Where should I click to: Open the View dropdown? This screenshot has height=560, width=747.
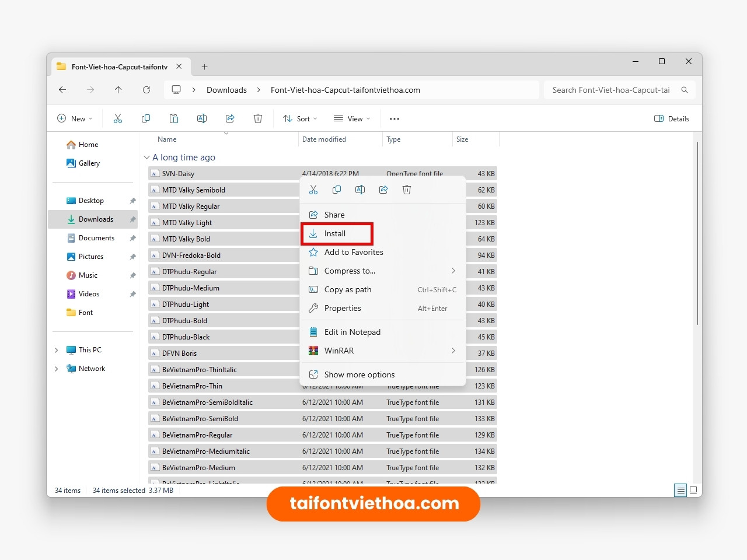click(x=352, y=118)
